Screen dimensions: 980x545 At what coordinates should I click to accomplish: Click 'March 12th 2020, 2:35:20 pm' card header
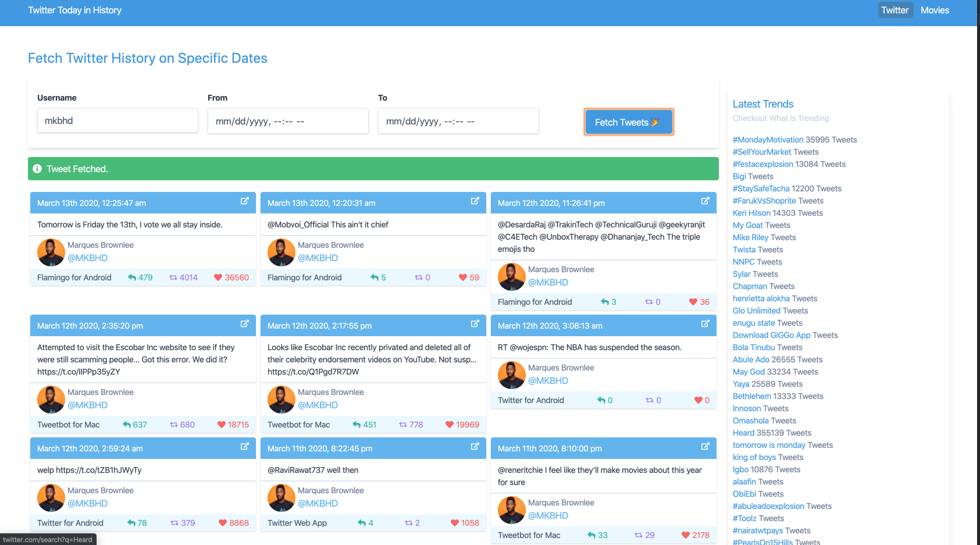click(x=143, y=326)
